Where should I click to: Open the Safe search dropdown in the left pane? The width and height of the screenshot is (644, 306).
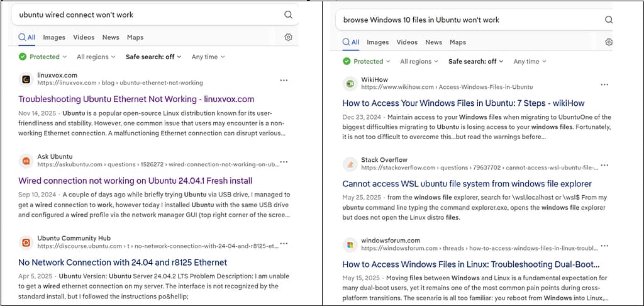coord(153,57)
